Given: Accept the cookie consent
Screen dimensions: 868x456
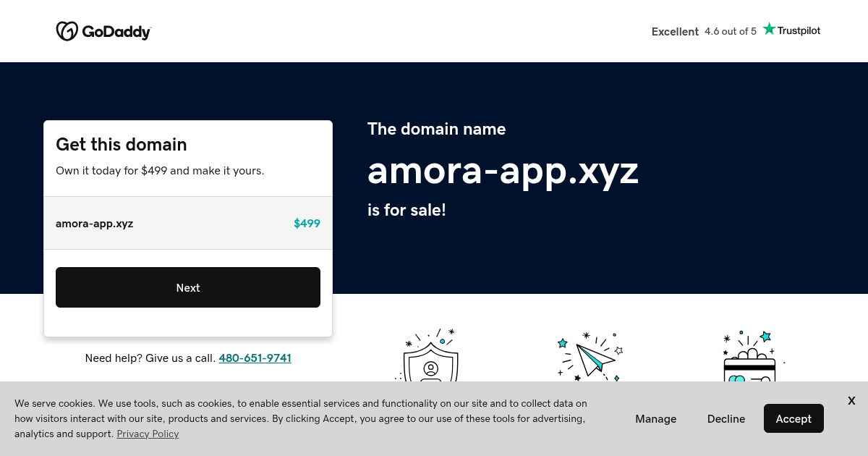Looking at the screenshot, I should (793, 418).
